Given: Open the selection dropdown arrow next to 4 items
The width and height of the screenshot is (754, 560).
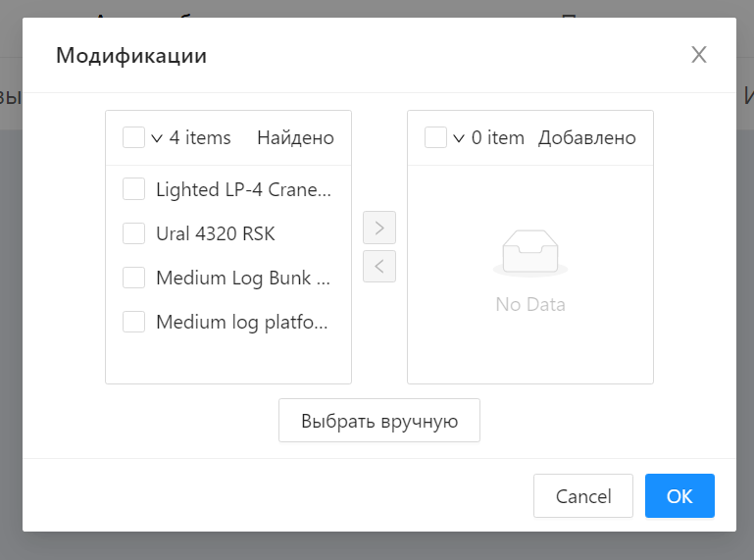Looking at the screenshot, I should [x=157, y=138].
